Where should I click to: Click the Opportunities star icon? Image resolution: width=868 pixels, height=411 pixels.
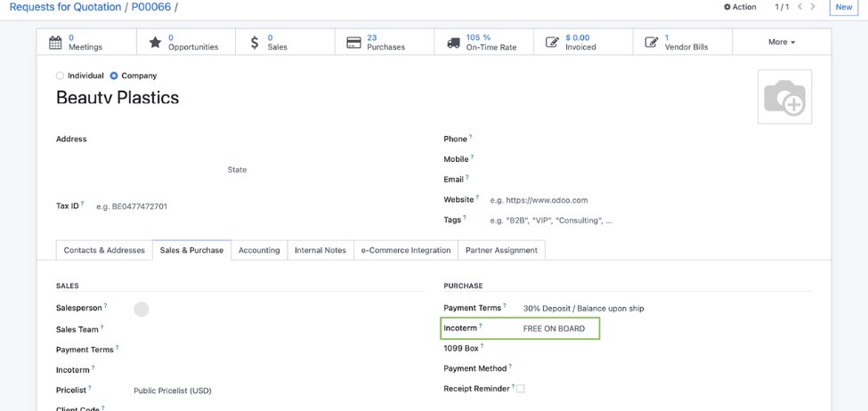(156, 43)
